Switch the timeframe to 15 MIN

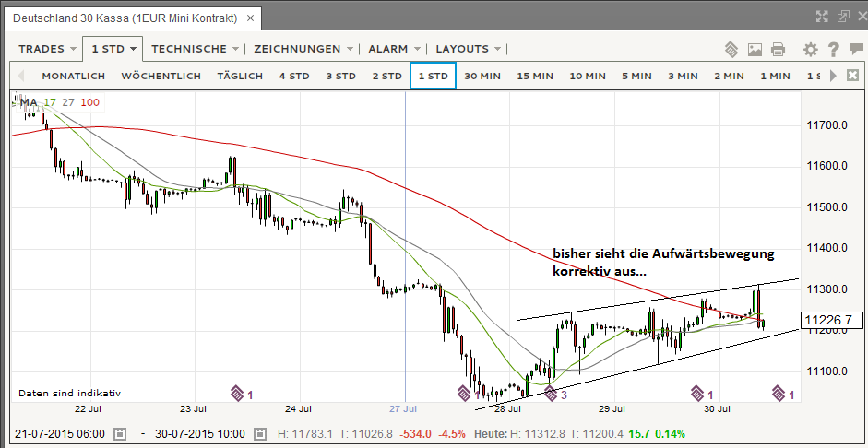[535, 76]
